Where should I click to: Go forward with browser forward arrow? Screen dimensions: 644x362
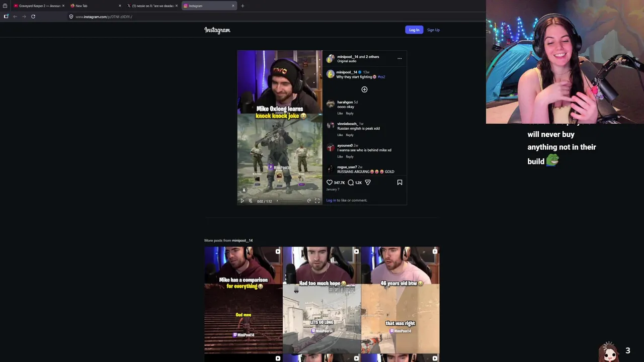24,17
